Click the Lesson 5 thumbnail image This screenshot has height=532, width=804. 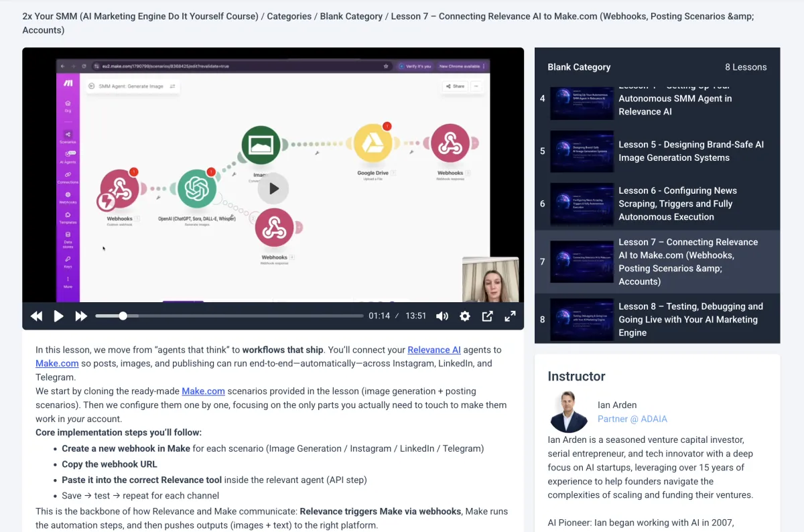point(582,151)
